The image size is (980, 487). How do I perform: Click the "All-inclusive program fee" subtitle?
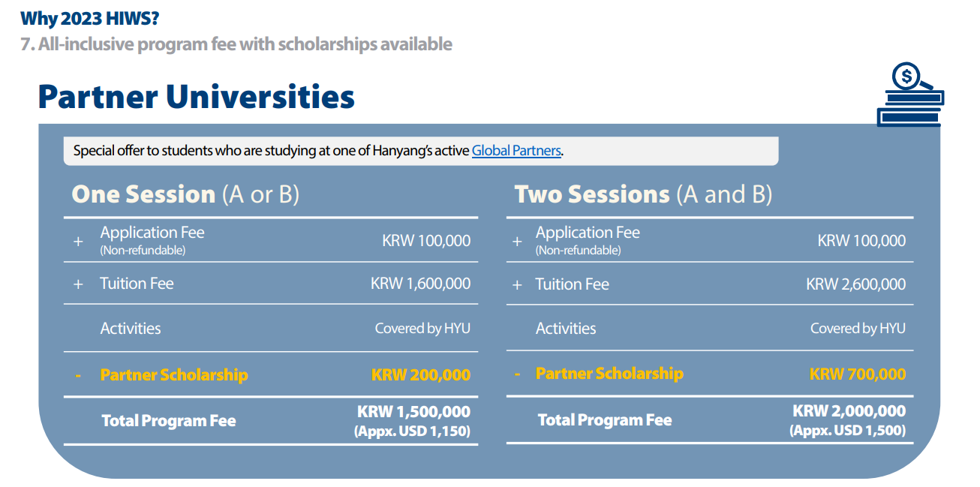coord(236,44)
